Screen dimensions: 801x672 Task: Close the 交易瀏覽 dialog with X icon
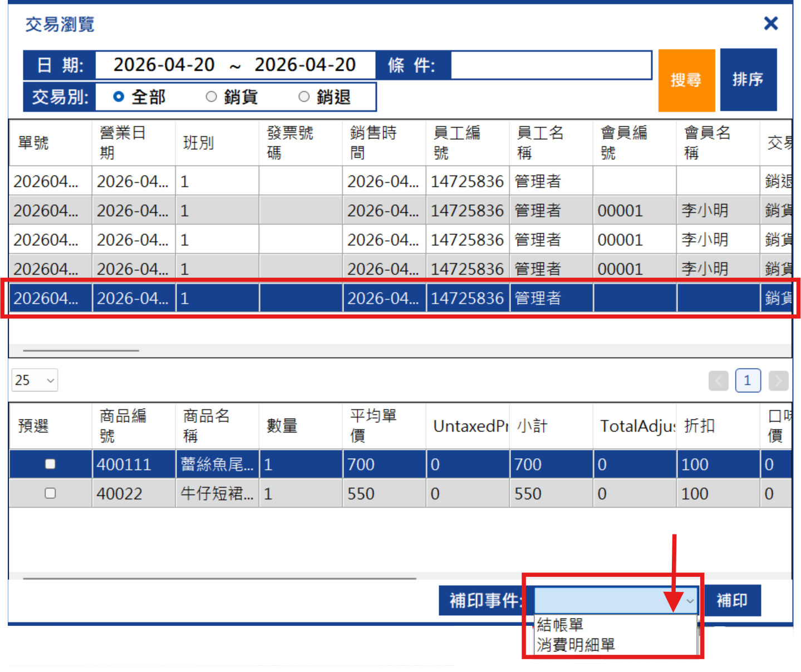tap(770, 23)
